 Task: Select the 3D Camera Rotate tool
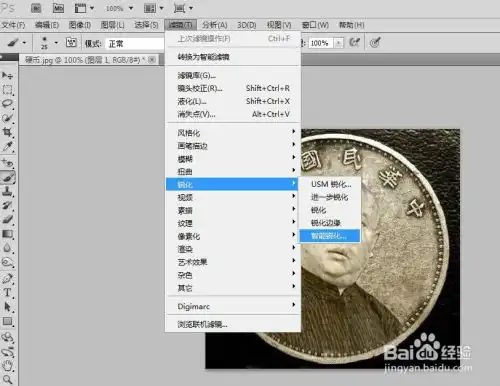(x=7, y=351)
